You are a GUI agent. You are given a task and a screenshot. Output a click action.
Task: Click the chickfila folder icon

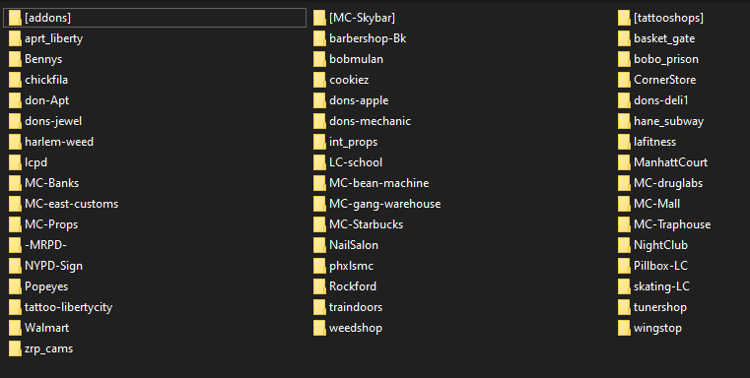[x=15, y=80]
